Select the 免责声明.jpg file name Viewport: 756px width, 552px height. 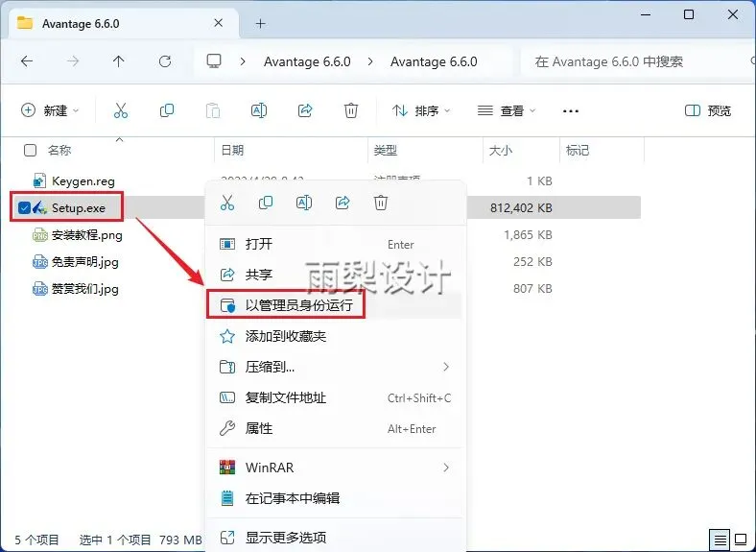click(85, 262)
